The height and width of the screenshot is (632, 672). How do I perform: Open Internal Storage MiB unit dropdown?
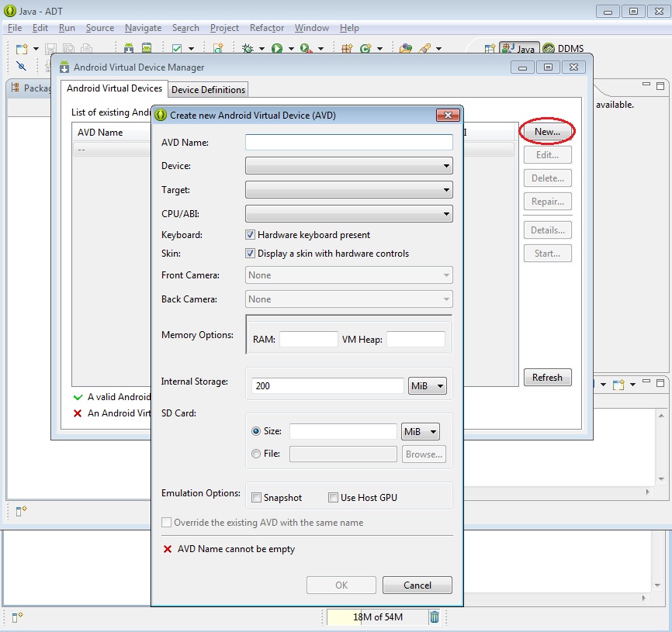point(428,386)
